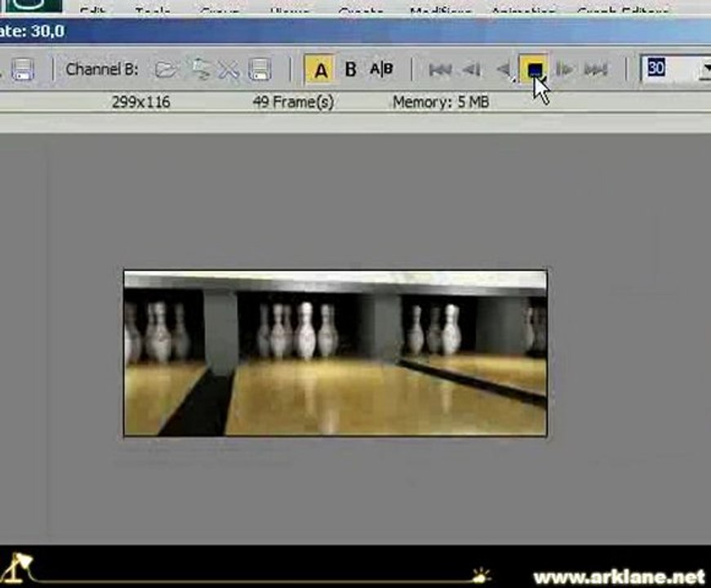Save Channel A with the disk icon
The image size is (711, 588).
22,69
